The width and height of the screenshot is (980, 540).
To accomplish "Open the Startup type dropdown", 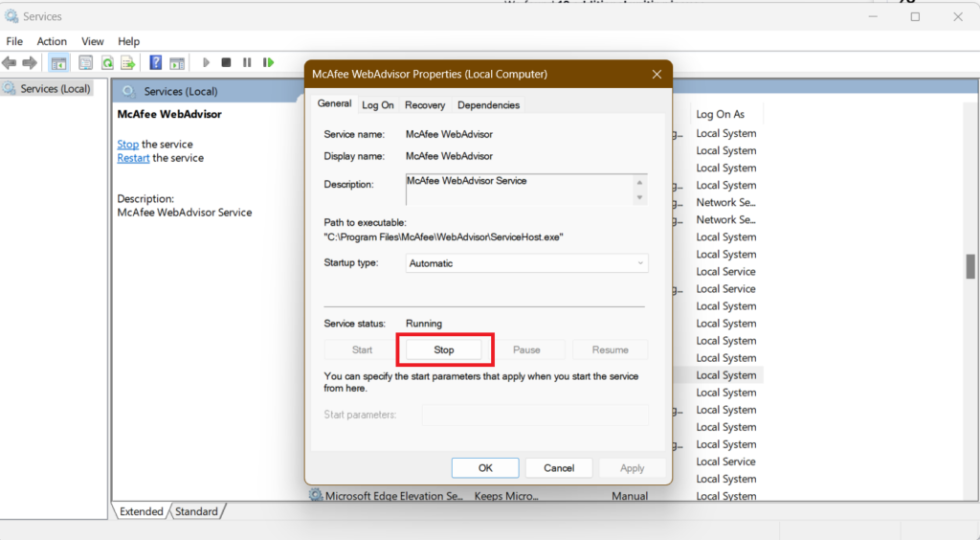I will [x=526, y=263].
